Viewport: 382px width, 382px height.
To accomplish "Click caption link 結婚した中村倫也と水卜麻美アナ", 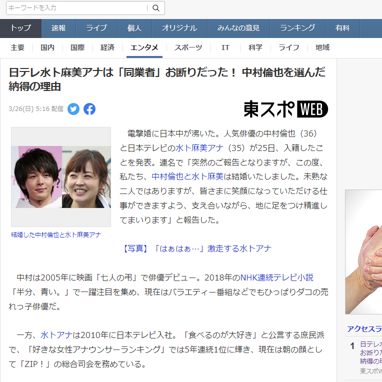I will 56,235.
